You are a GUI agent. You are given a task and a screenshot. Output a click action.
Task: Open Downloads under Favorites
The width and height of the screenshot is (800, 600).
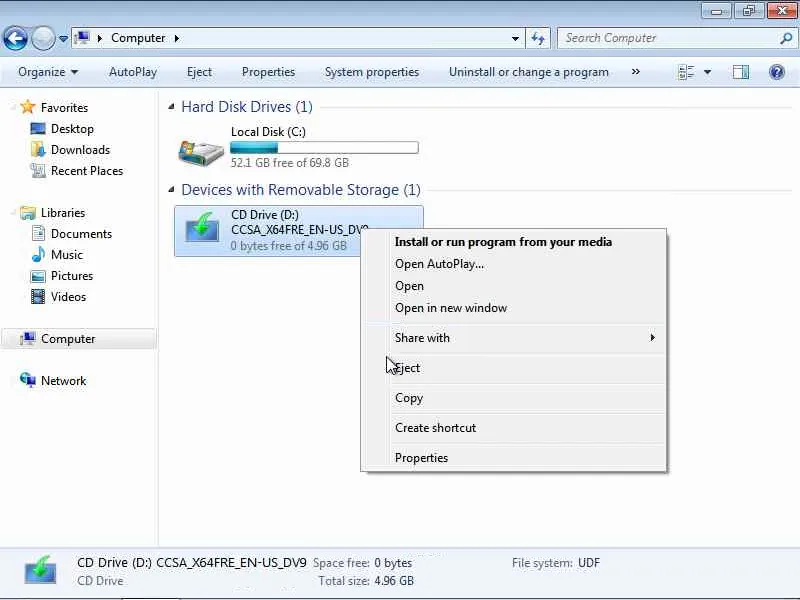(80, 149)
